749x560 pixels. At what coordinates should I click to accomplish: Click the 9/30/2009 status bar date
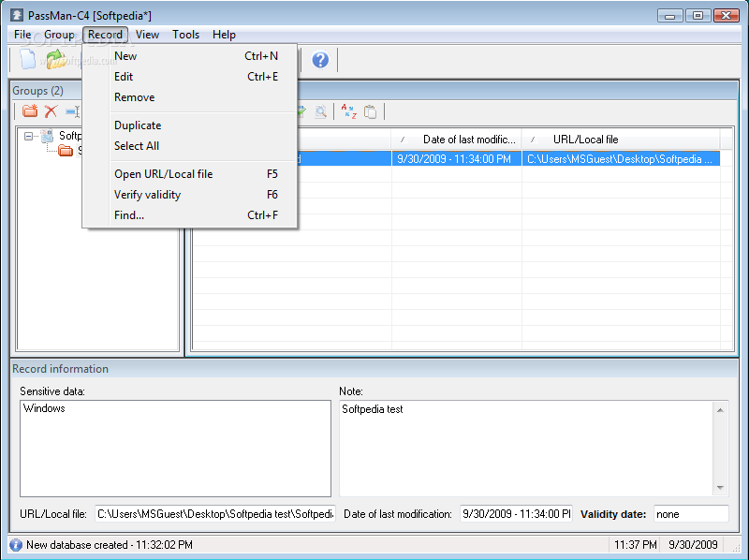(693, 545)
